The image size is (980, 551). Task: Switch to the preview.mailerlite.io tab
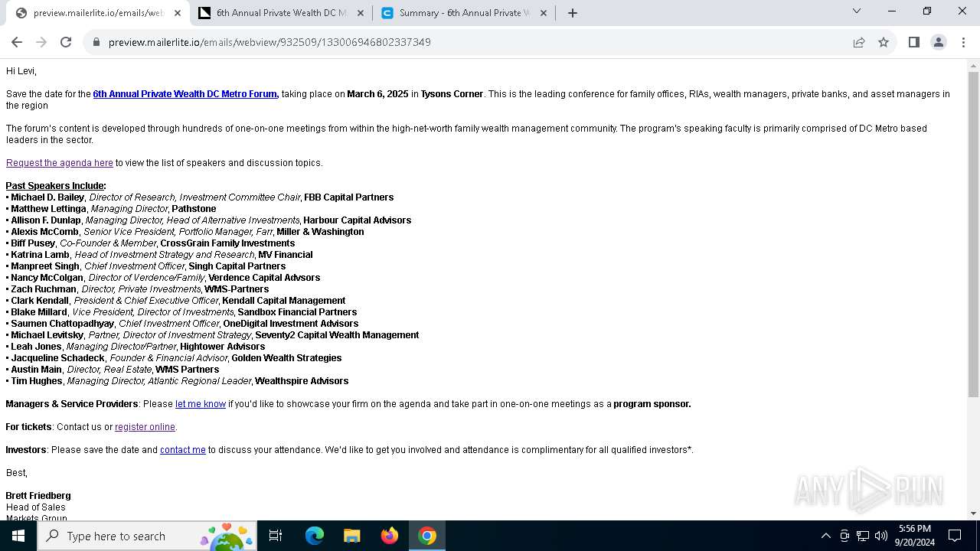[97, 12]
